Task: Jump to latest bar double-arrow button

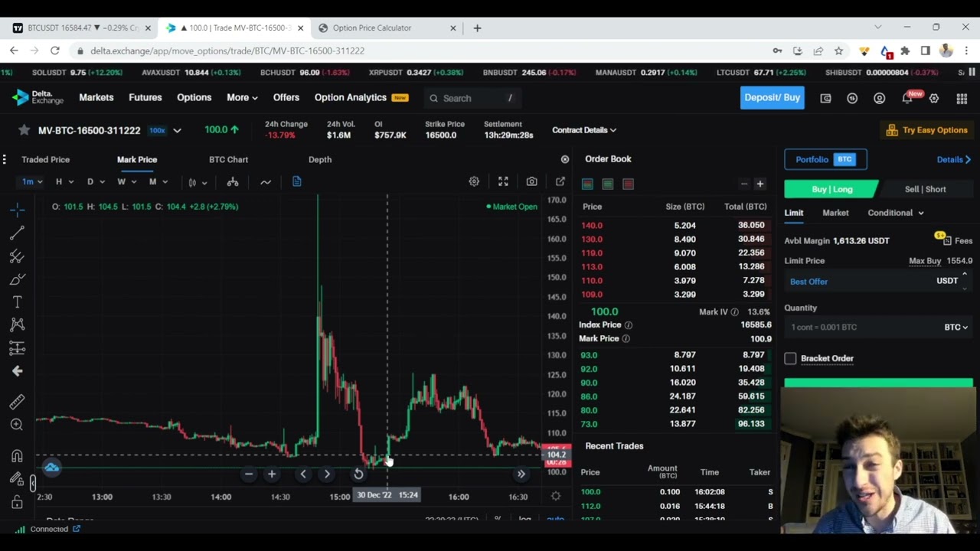Action: (521, 474)
